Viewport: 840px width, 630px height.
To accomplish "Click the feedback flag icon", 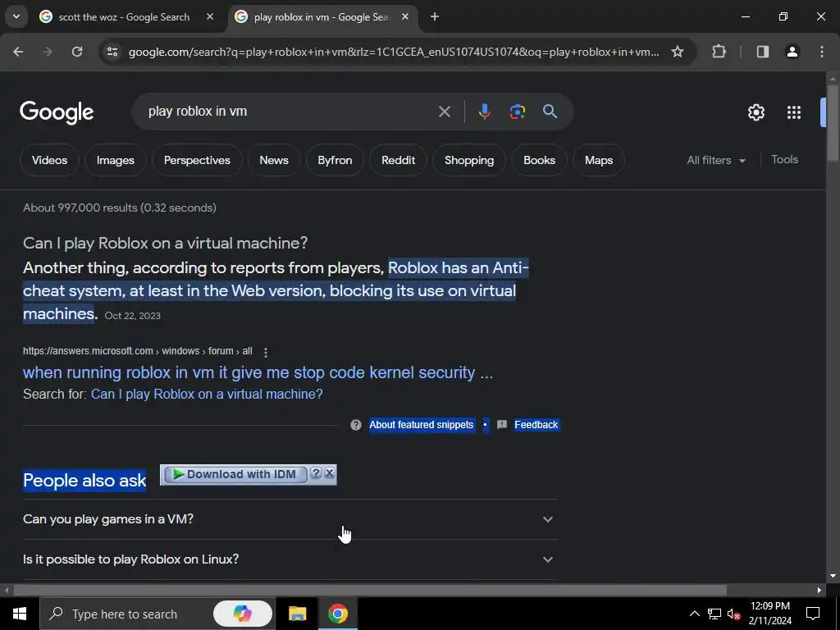I will click(502, 425).
